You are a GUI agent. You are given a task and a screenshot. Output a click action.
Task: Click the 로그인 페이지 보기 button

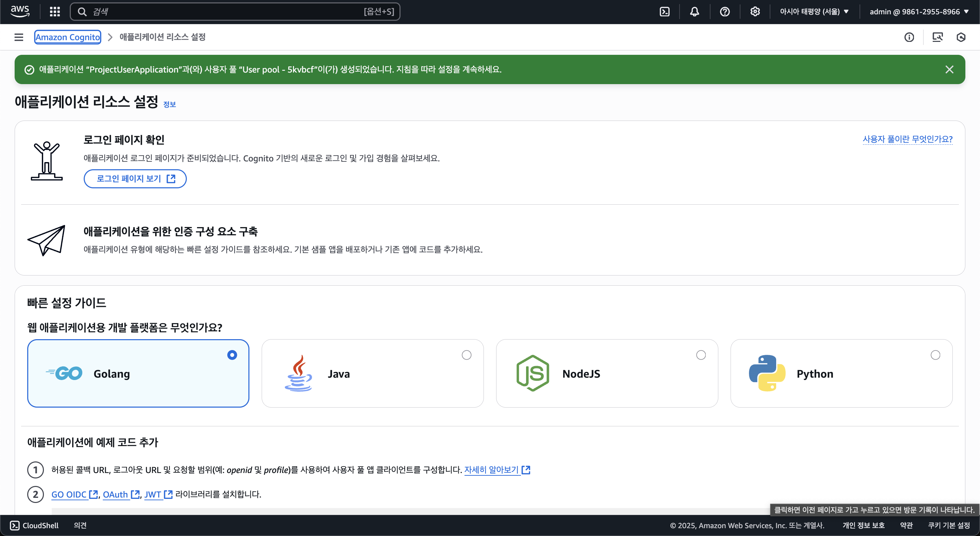(x=135, y=178)
